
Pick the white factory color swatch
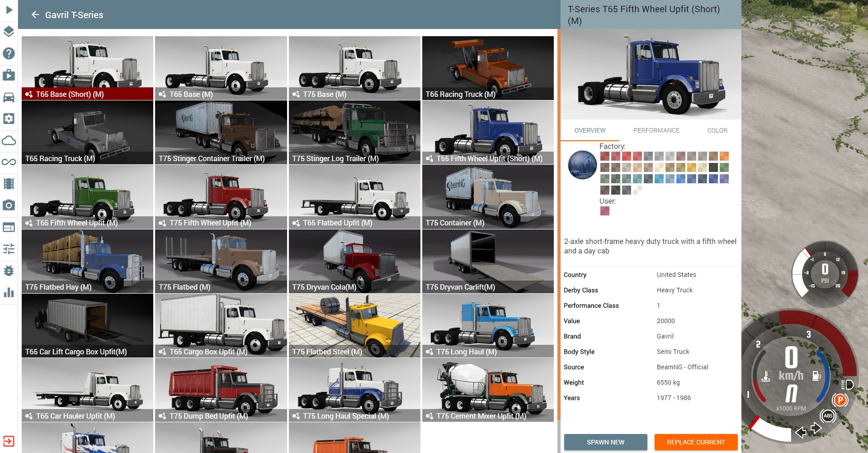pos(637,190)
